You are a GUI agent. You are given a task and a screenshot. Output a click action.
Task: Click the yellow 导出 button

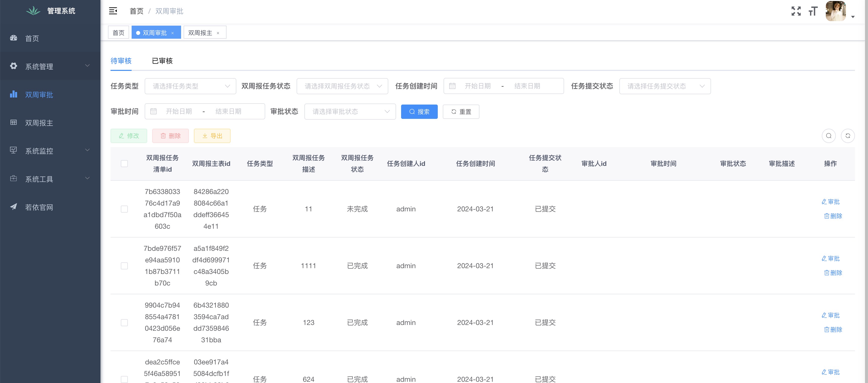212,136
